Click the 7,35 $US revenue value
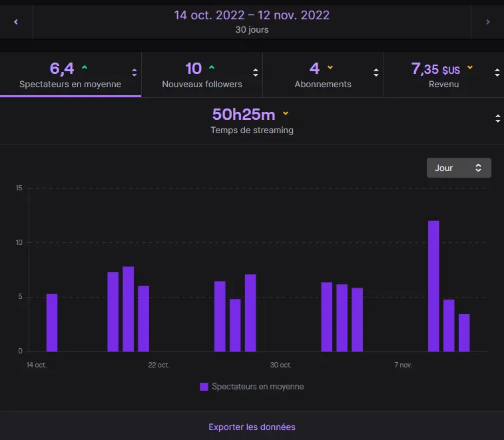Screen dimensions: 504x440 click(435, 69)
